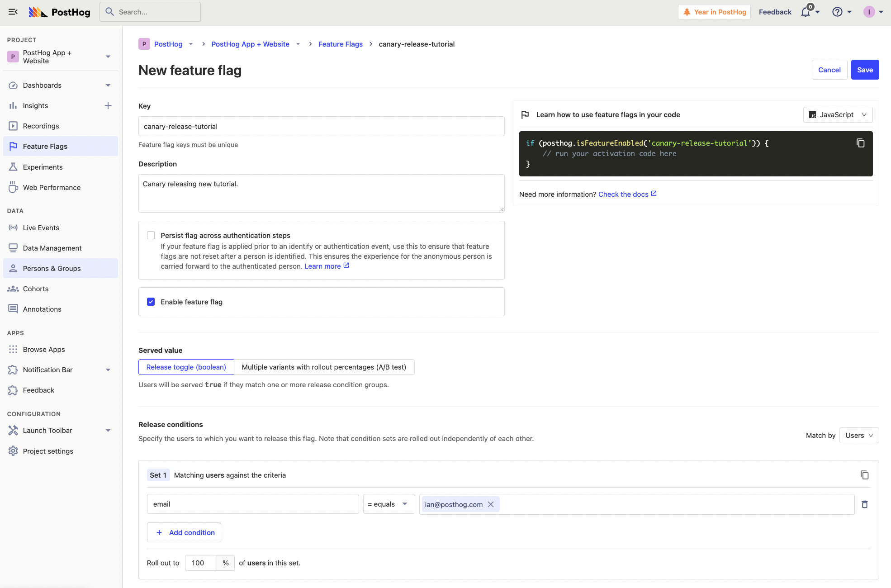Switch to Multiple variants A/B test
The height and width of the screenshot is (588, 891).
(324, 367)
